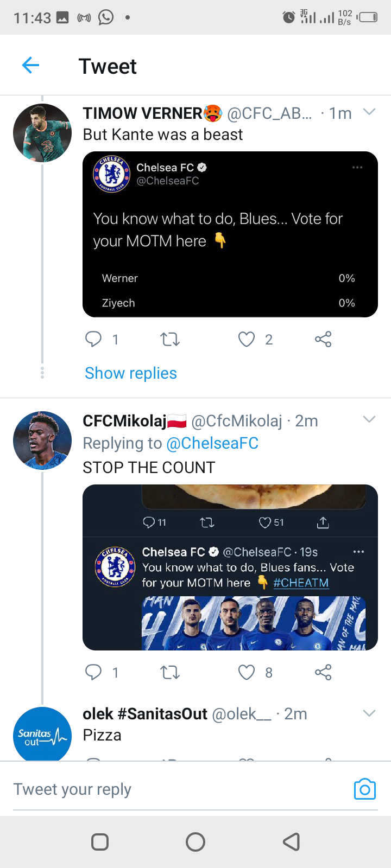Screen dimensions: 391x868
Task: Open the @ChelseaFC mention link
Action: click(x=212, y=443)
